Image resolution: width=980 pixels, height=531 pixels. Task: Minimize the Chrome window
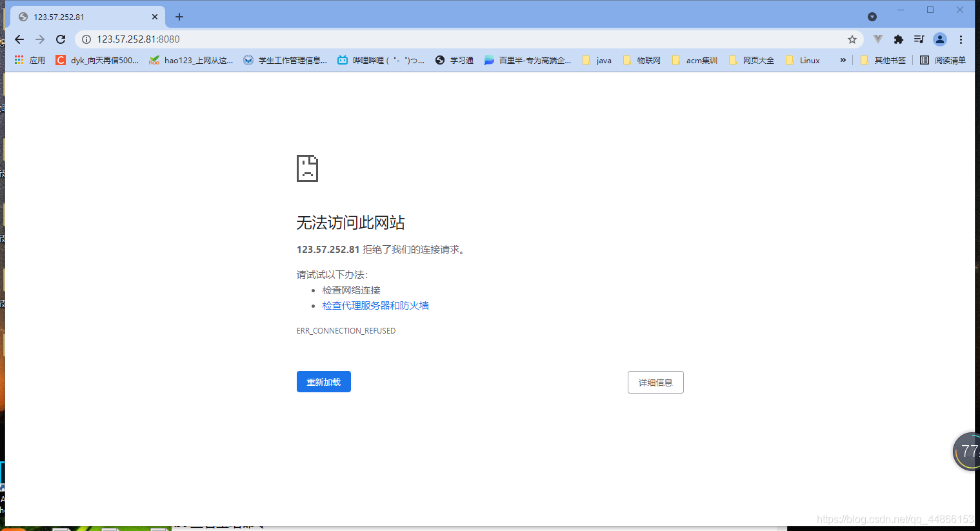(901, 10)
